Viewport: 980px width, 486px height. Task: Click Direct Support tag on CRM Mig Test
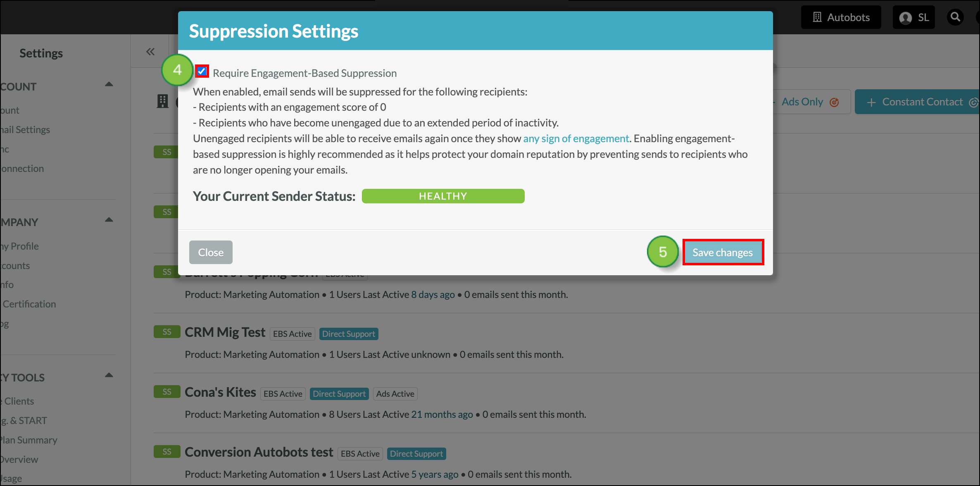coord(349,334)
